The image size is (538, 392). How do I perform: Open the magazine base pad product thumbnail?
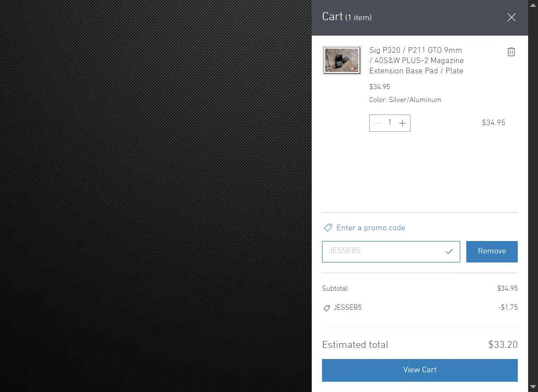(342, 60)
